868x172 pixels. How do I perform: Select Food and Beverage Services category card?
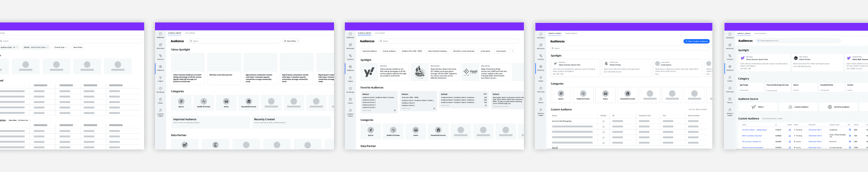coord(778,87)
